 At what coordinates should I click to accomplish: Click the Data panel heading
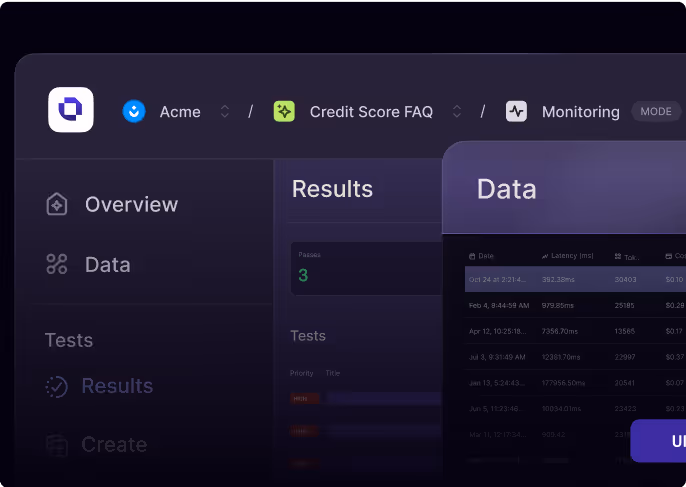tap(506, 189)
